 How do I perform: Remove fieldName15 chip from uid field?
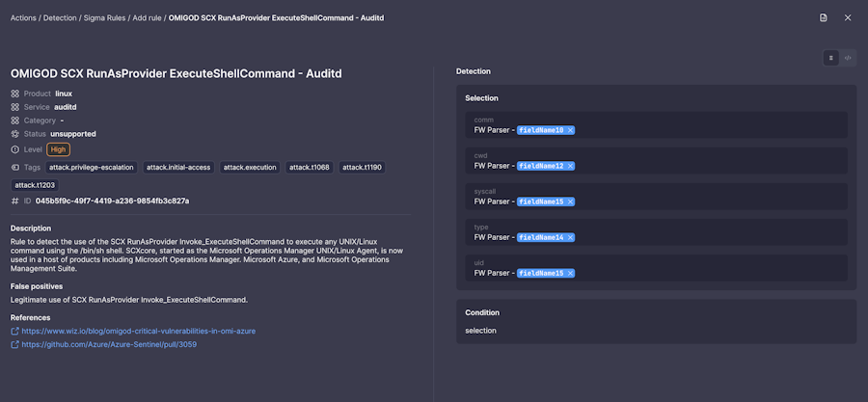pyautogui.click(x=570, y=273)
